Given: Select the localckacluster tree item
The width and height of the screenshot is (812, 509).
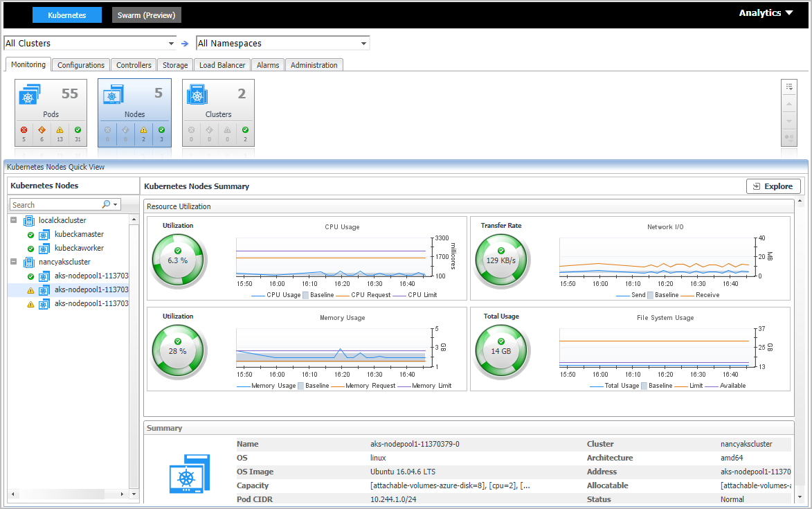Looking at the screenshot, I should tap(62, 221).
